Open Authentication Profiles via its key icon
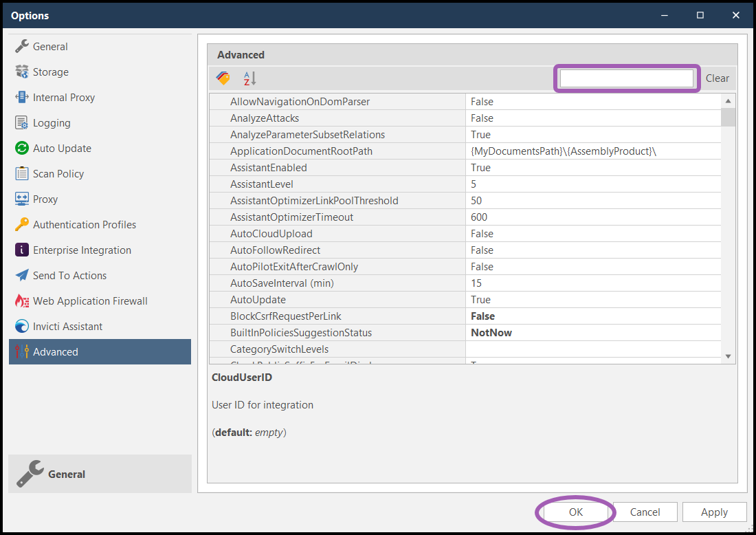756x535 pixels. point(19,224)
